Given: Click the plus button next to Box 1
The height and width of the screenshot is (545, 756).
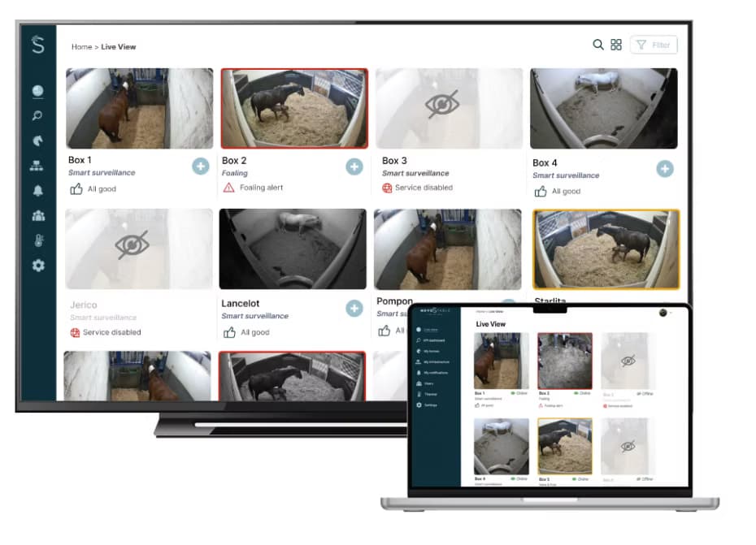Looking at the screenshot, I should 200,167.
